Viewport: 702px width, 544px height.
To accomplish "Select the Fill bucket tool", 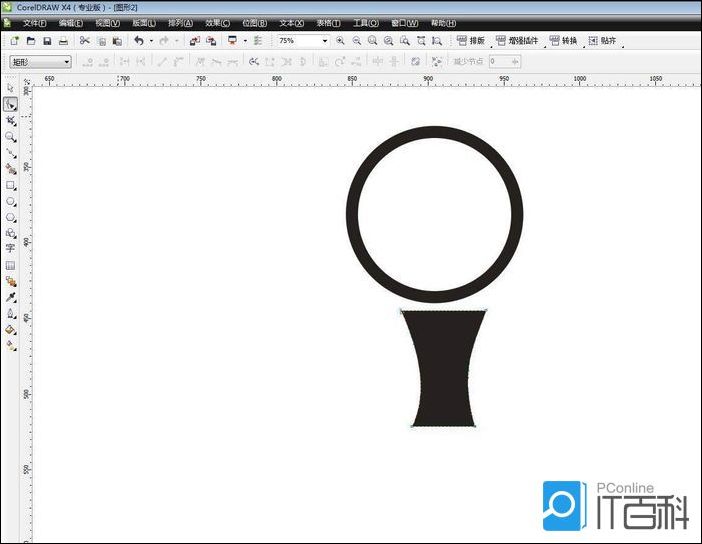I will [10, 330].
